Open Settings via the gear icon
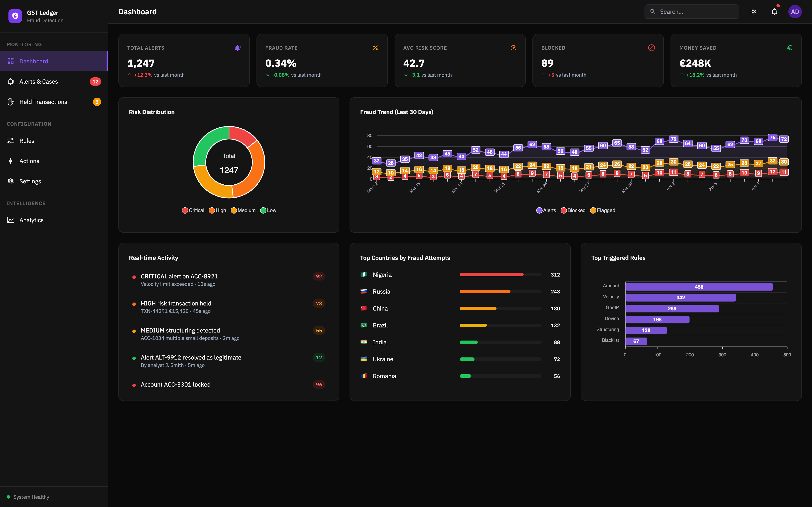Viewport: 812px width, 507px height. coord(10,181)
